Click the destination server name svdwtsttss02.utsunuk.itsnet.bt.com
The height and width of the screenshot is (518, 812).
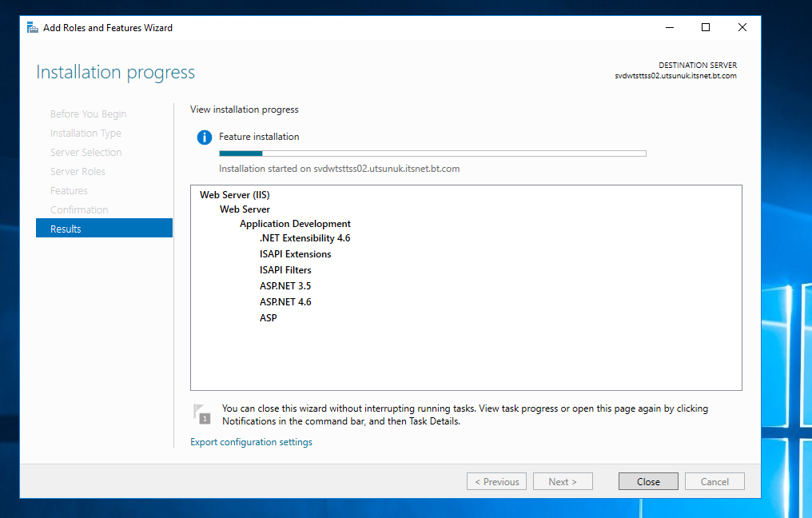[676, 76]
